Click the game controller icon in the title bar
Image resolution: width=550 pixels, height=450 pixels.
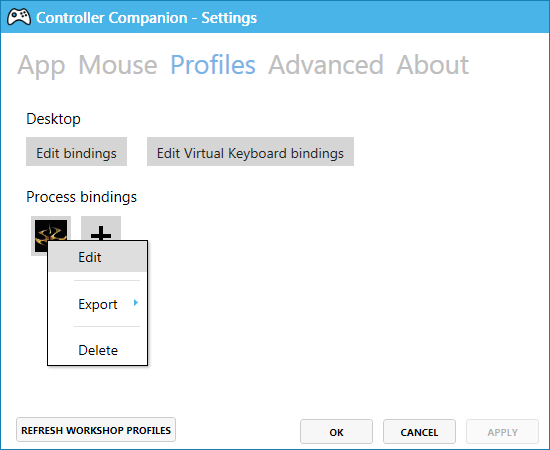tap(19, 17)
